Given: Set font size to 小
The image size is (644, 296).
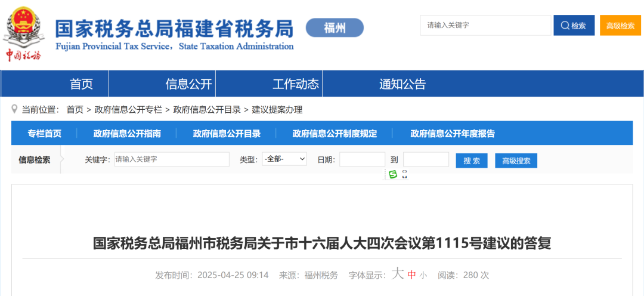Looking at the screenshot, I should (423, 276).
